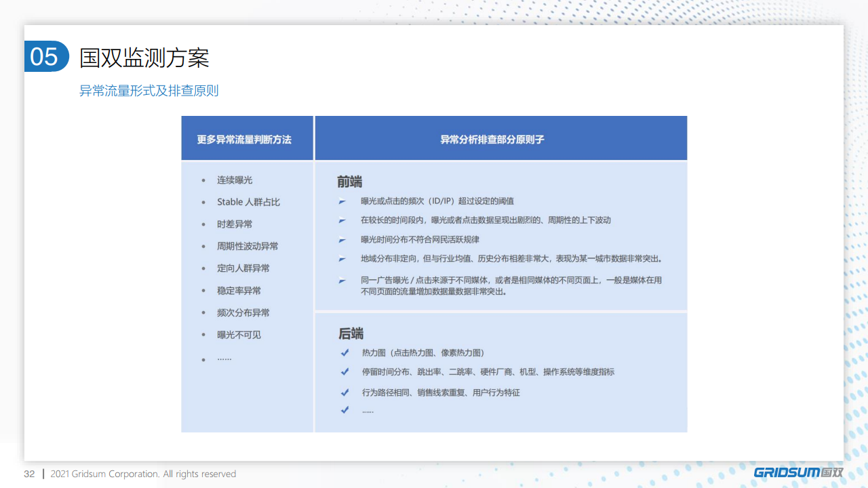This screenshot has width=868, height=488.
Task: Click the 2021 Gridsum Corporation copyright text
Action: (143, 474)
